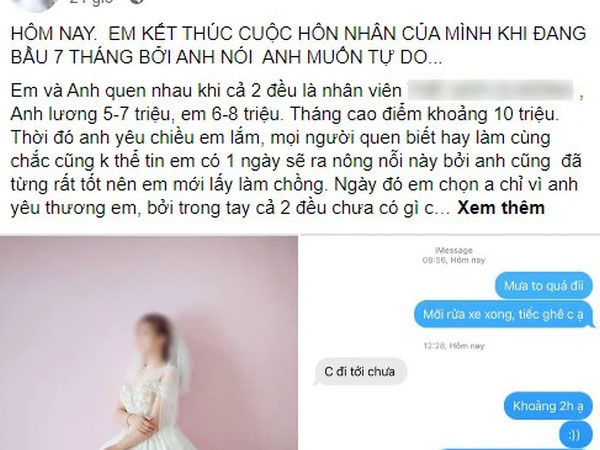Click the "BẦU 7 THÁNG" headline line
Image resolution: width=600 pixels, height=450 pixels.
click(x=226, y=57)
